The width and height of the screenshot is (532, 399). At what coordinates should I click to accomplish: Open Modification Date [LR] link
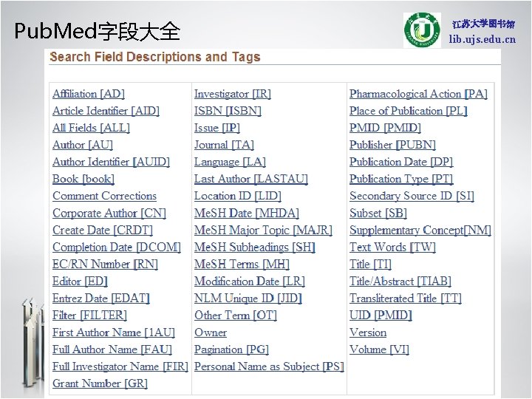coord(250,282)
